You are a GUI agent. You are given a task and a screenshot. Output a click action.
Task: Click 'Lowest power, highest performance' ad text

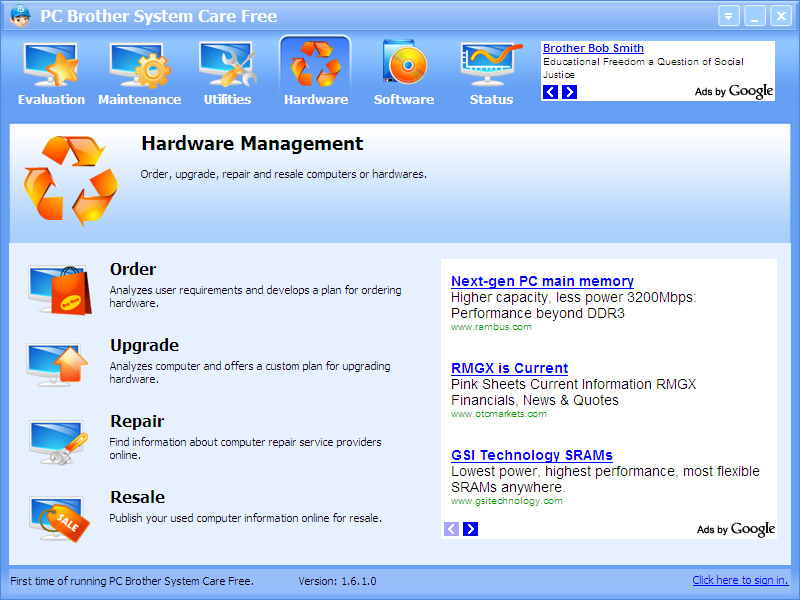click(x=605, y=479)
